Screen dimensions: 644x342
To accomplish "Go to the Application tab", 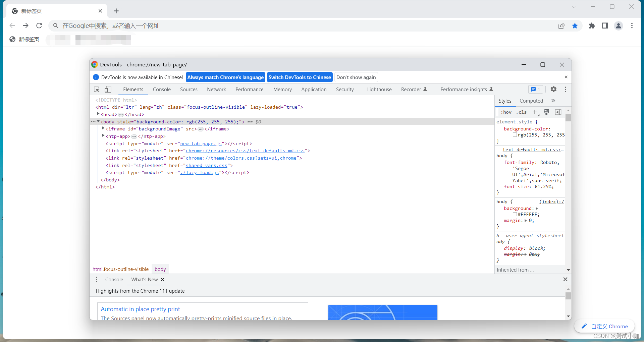I will click(314, 90).
